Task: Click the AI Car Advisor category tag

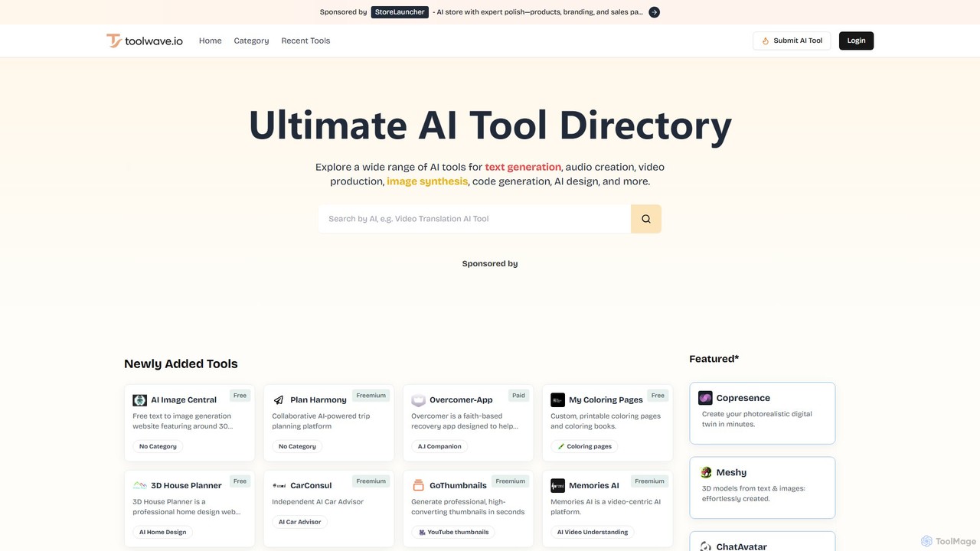Action: (x=299, y=522)
